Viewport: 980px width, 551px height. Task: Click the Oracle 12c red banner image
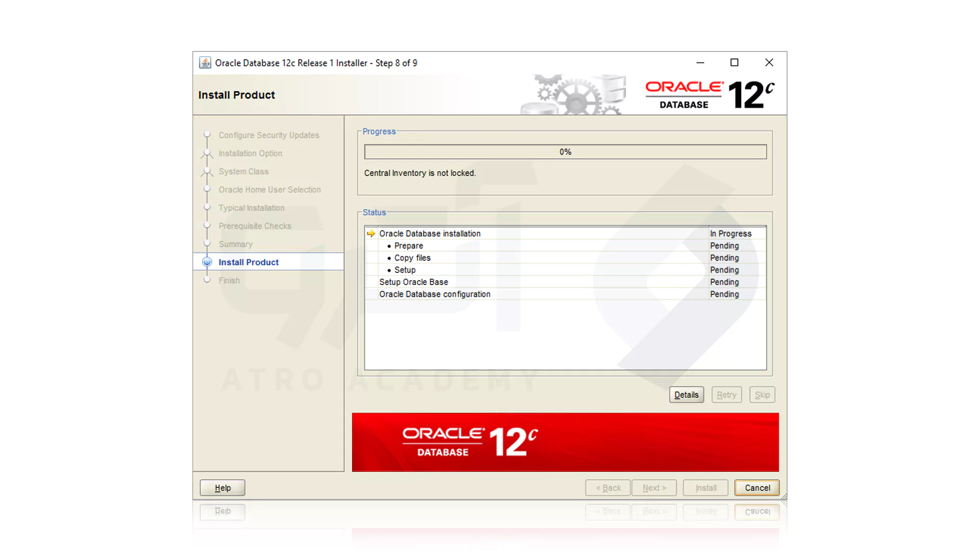(x=565, y=442)
